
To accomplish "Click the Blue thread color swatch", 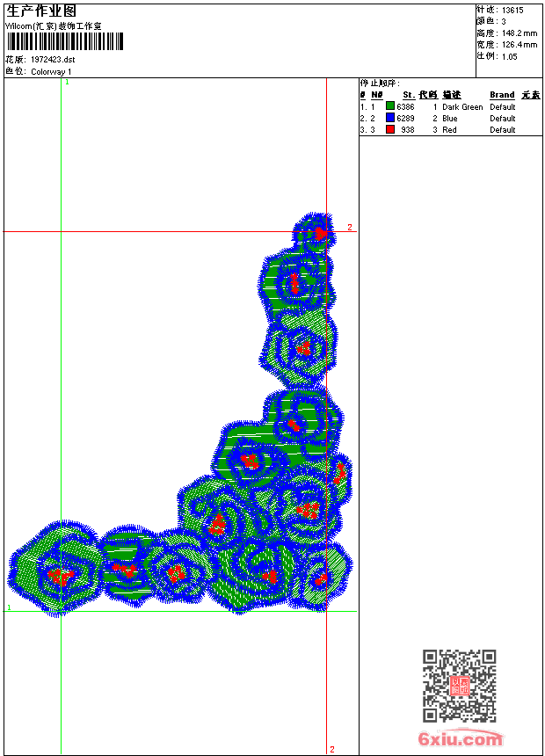I will (x=390, y=118).
